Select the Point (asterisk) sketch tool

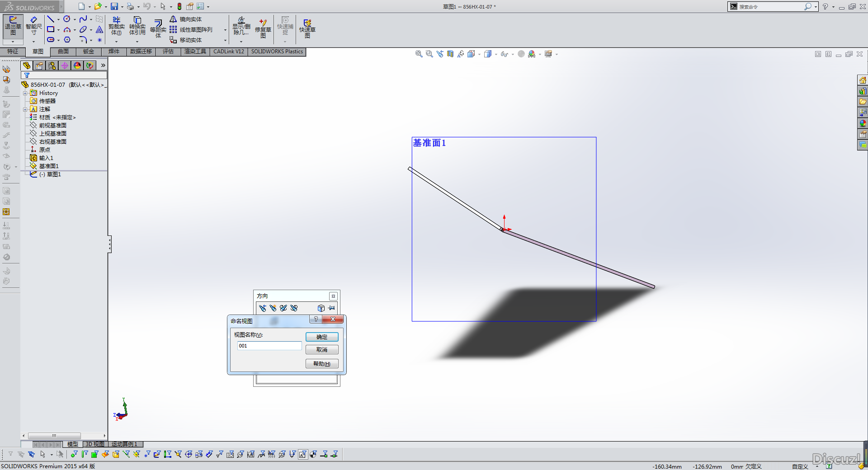[99, 40]
